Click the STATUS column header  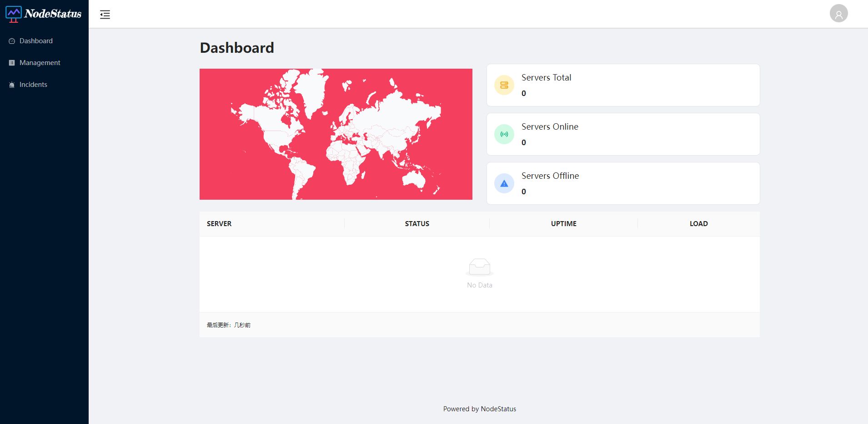417,224
